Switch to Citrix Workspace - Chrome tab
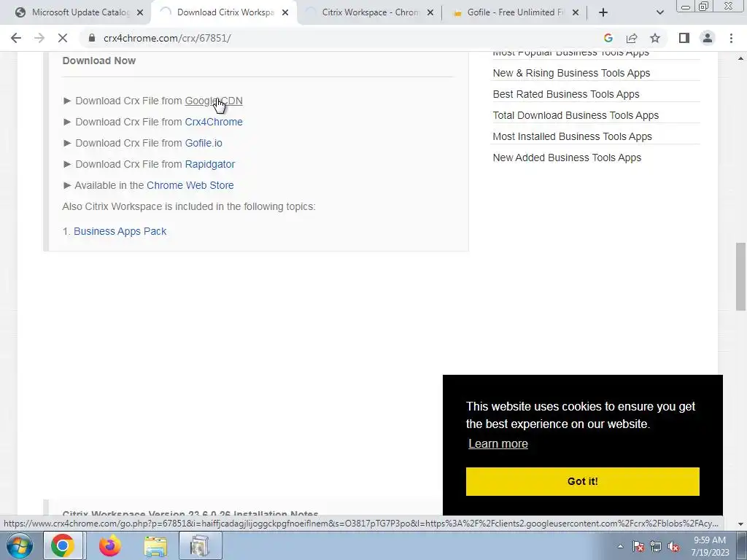Screen dimensions: 747x560 click(371, 13)
